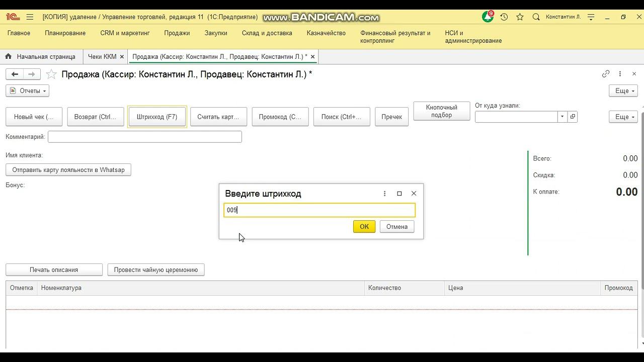Click Отмена in barcode dialog
The height and width of the screenshot is (362, 644).
pos(397,227)
